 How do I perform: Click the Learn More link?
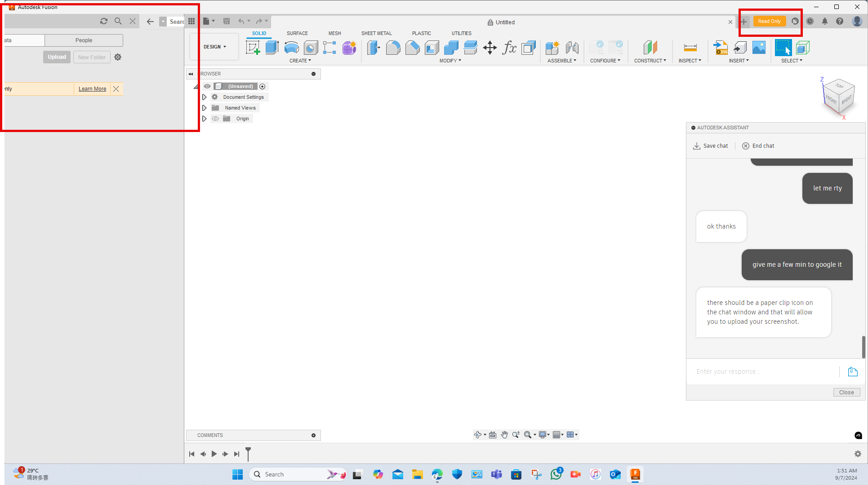click(x=92, y=89)
